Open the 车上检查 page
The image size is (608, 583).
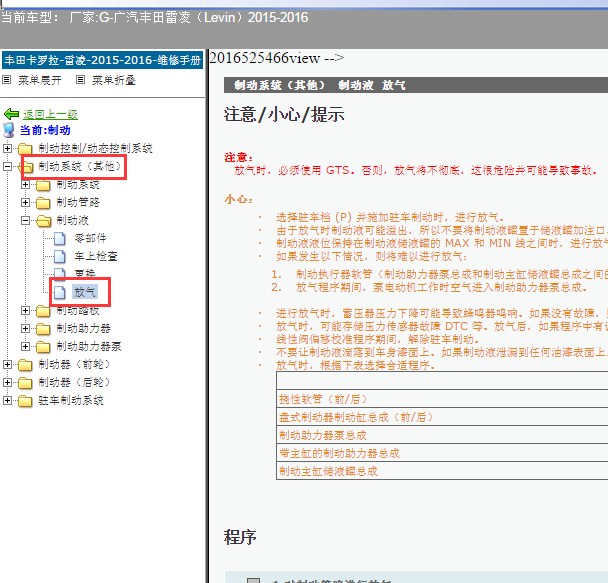click(96, 256)
